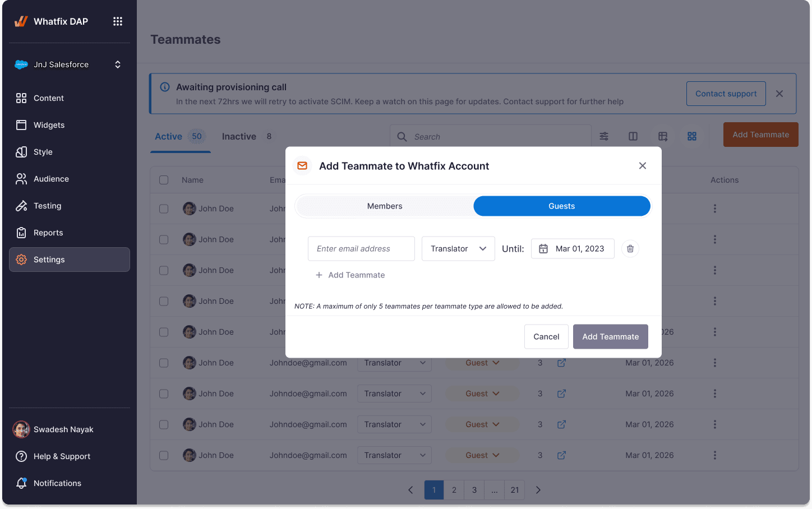The height and width of the screenshot is (509, 812).
Task: Go to the Style section
Action: [x=70, y=152]
